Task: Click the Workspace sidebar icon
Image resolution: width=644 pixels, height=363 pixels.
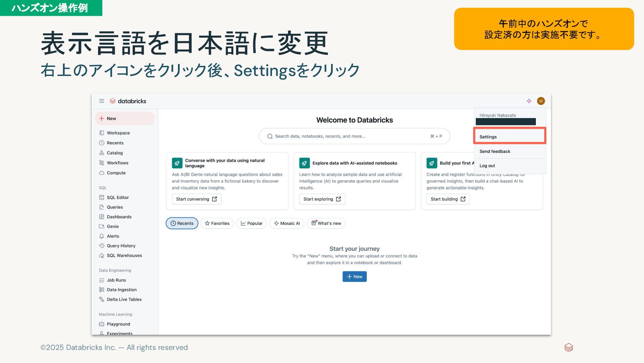Action: (101, 133)
